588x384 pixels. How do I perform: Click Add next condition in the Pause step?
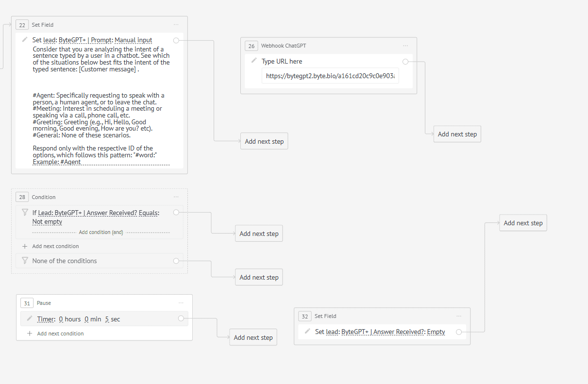(60, 334)
